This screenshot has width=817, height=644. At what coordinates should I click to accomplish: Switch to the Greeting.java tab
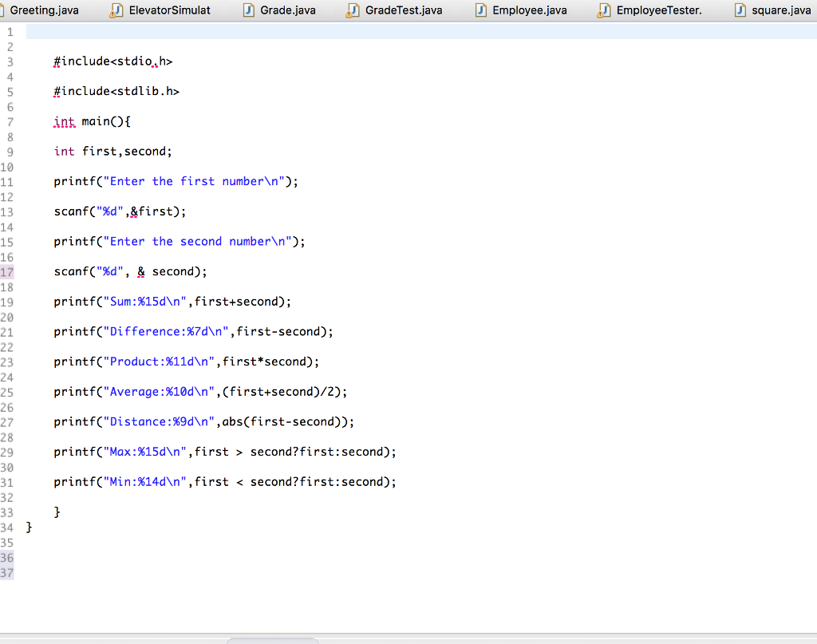coord(44,10)
